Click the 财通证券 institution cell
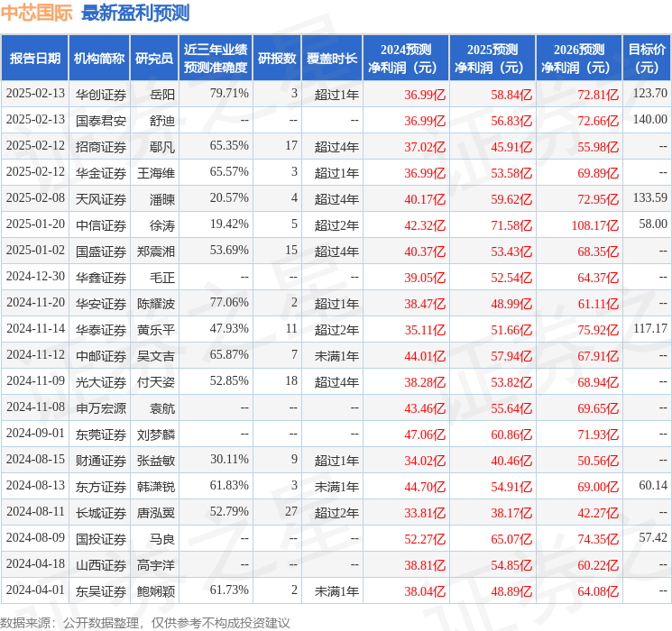 101,461
